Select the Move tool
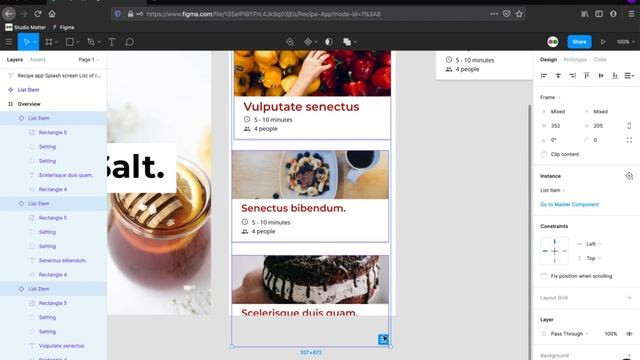 [x=27, y=42]
